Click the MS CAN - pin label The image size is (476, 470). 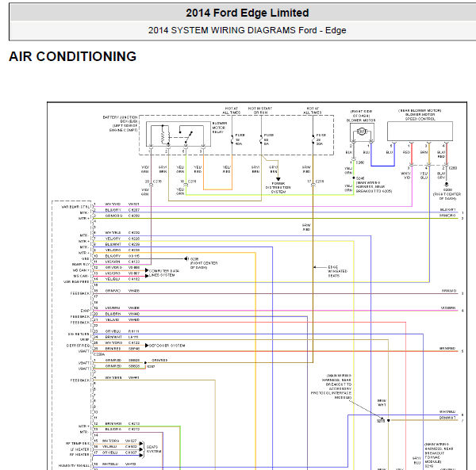pyautogui.click(x=81, y=276)
